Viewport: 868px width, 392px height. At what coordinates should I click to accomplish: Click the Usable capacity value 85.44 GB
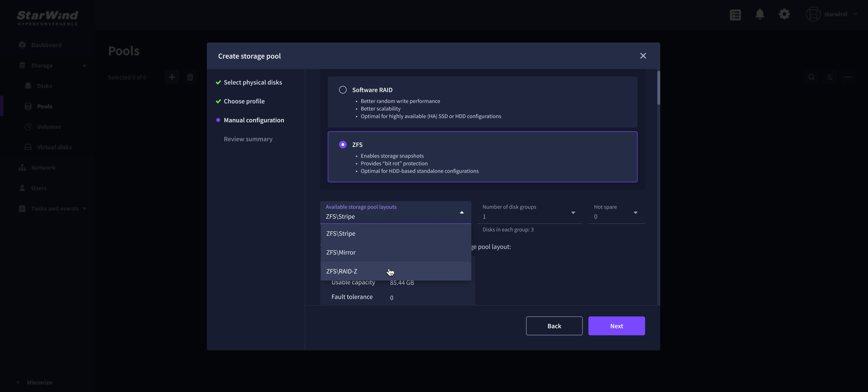(402, 282)
